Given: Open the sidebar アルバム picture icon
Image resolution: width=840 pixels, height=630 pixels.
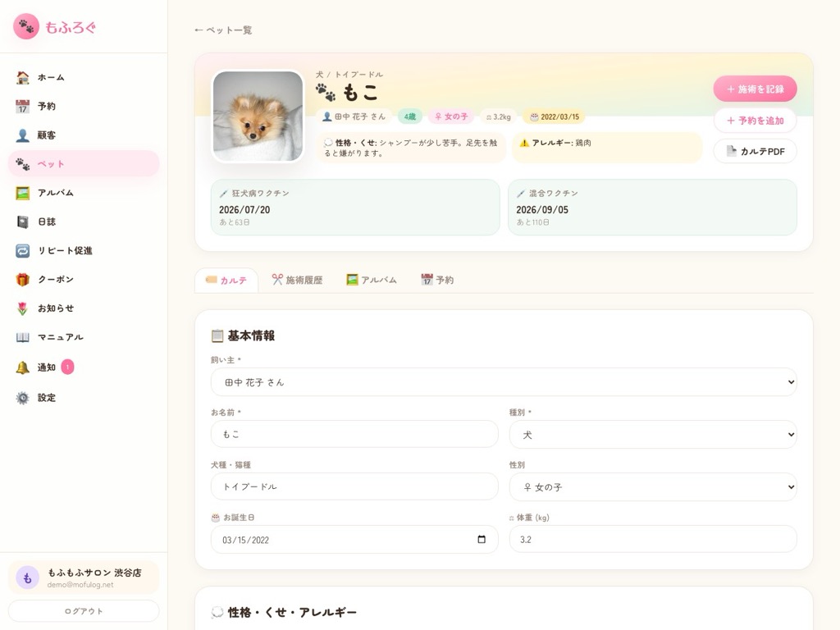Looking at the screenshot, I should pos(22,193).
